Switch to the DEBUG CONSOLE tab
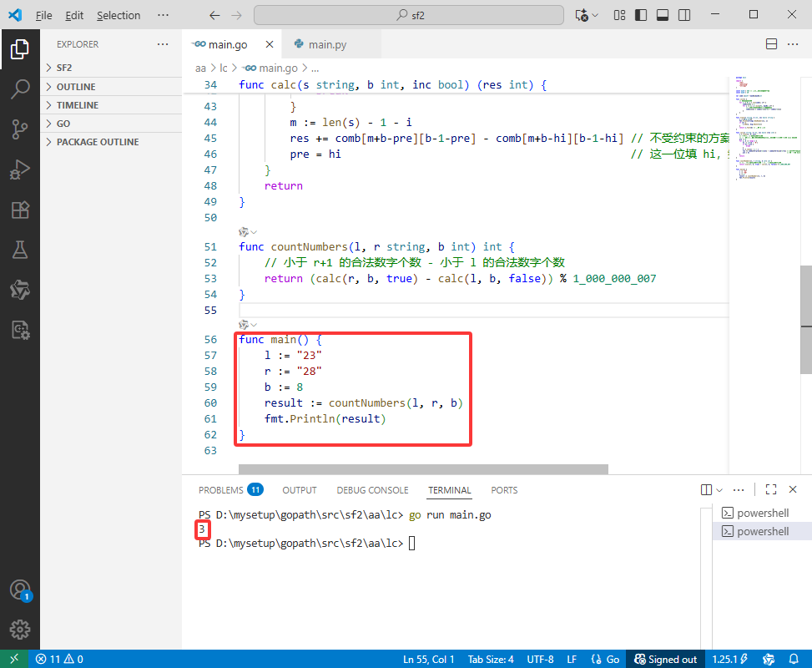Viewport: 812px width, 668px height. [x=372, y=490]
